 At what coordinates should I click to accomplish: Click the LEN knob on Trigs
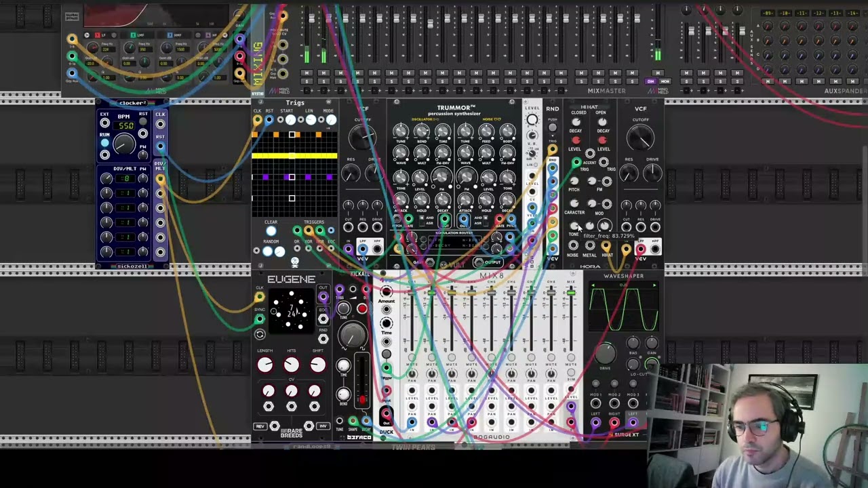click(311, 120)
